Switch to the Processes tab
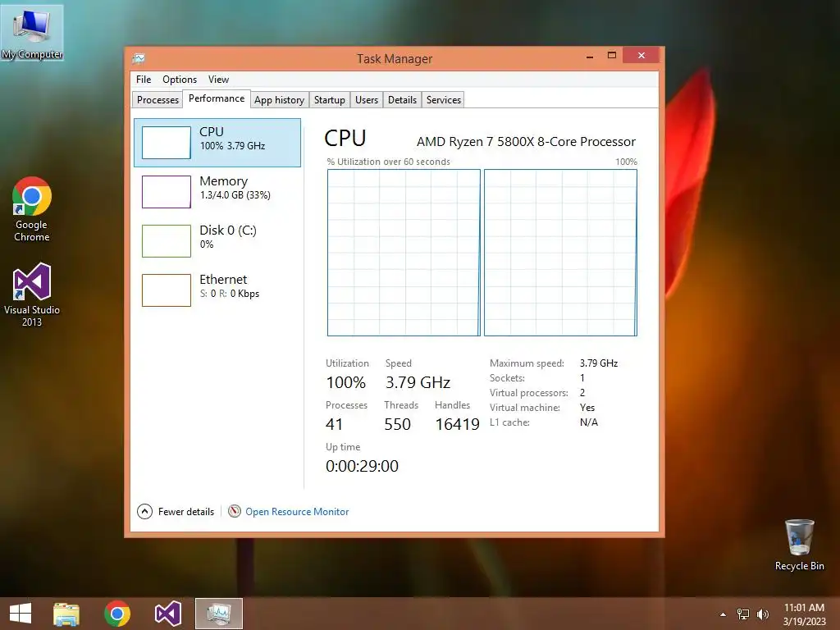 pyautogui.click(x=157, y=99)
